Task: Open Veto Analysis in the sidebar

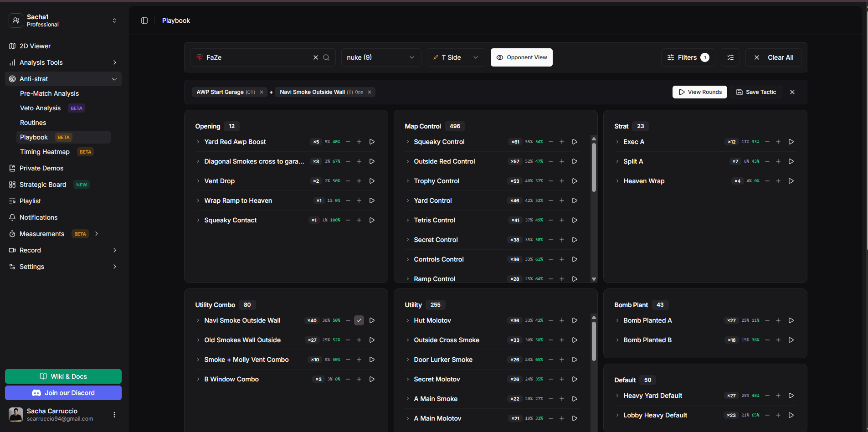Action: (41, 108)
